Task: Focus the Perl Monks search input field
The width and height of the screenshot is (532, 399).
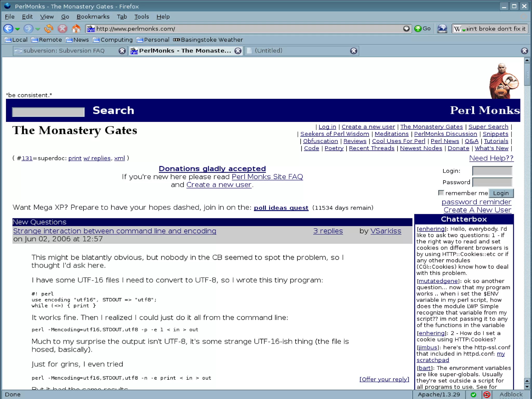Action: pyautogui.click(x=48, y=112)
